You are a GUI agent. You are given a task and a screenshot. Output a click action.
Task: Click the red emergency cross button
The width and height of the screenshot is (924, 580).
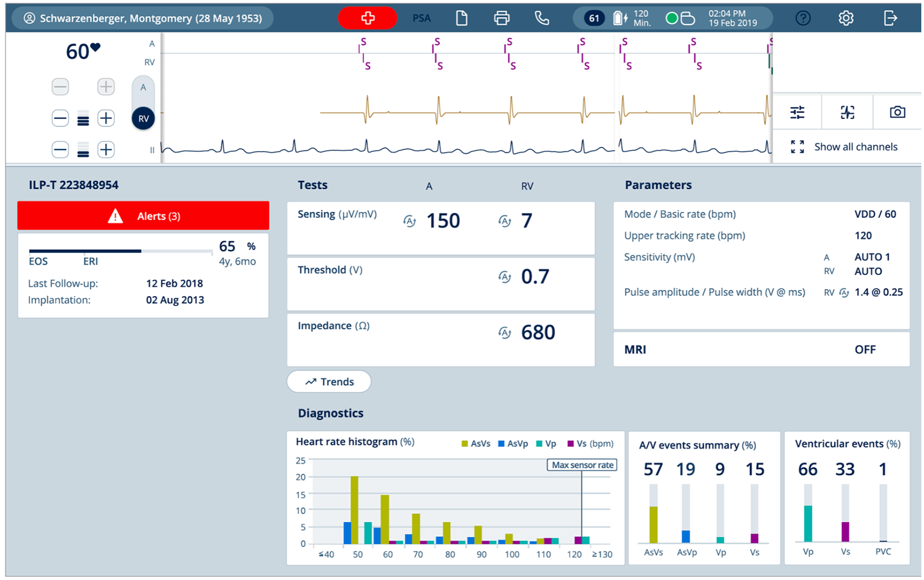368,18
